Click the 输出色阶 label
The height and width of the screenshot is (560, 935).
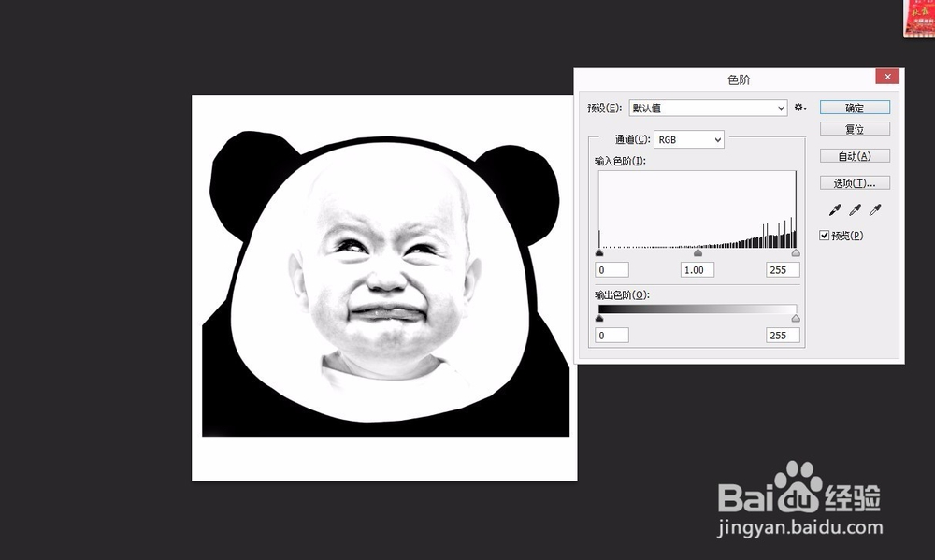pyautogui.click(x=622, y=295)
